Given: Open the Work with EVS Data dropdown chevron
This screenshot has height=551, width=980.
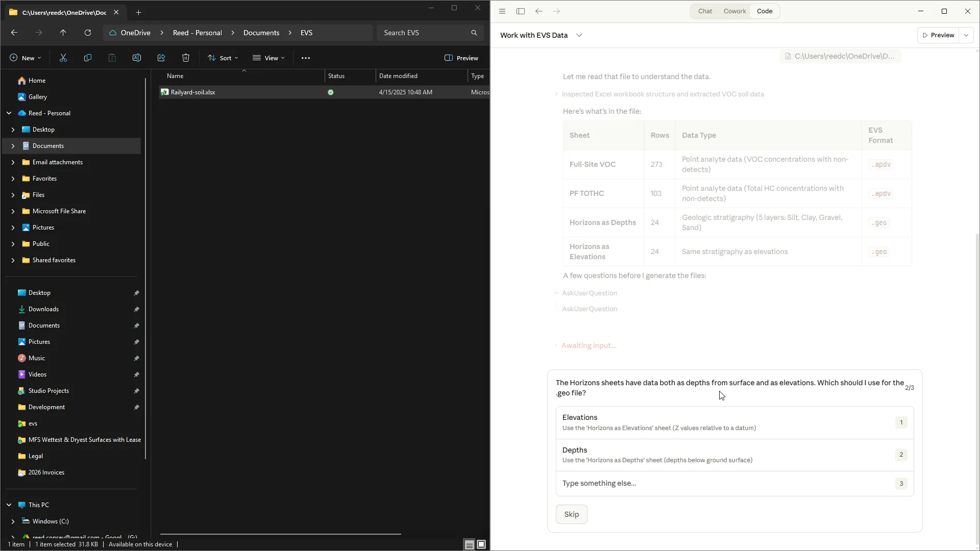Looking at the screenshot, I should (x=579, y=35).
